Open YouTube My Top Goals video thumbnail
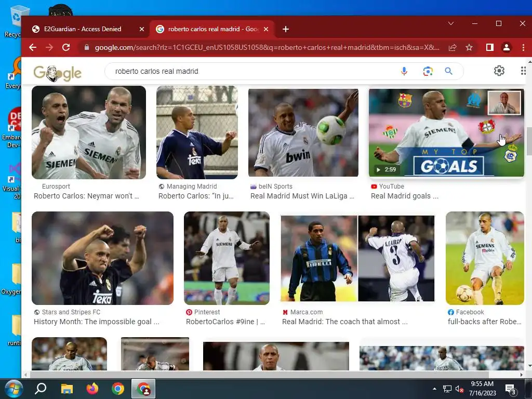Screen dimensions: 532x399 click(446, 132)
